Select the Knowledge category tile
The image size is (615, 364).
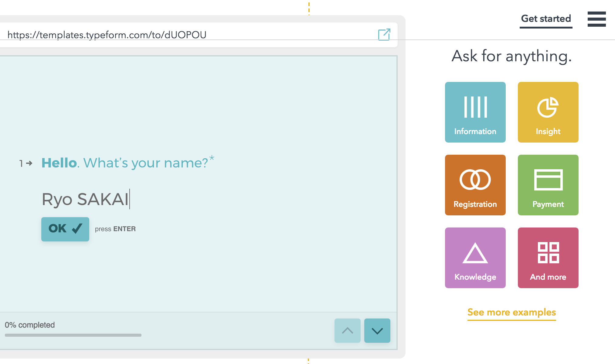[475, 258]
